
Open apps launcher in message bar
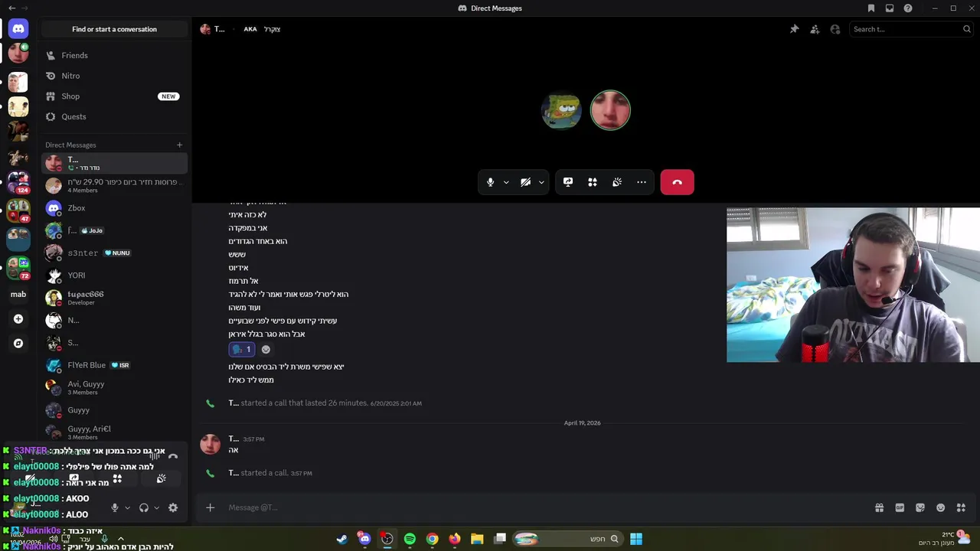(962, 507)
